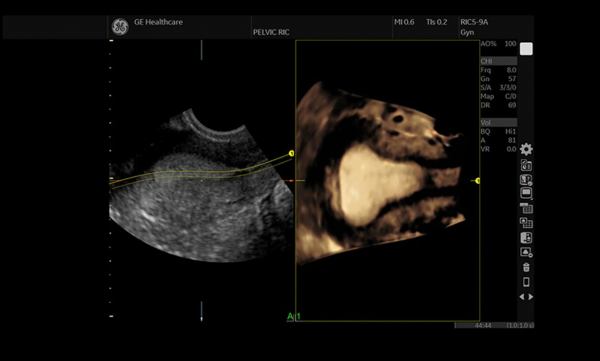This screenshot has width=600, height=361.
Task: Click the trash delete icon
Action: click(526, 267)
